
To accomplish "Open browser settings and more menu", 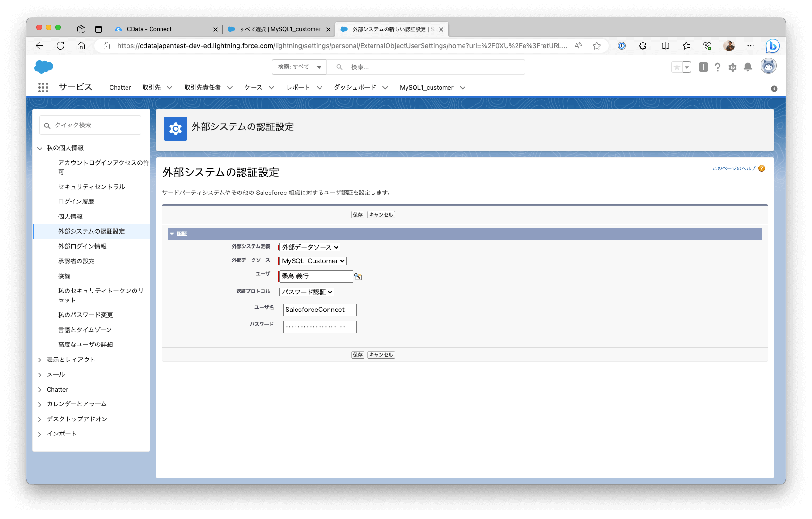I will click(751, 46).
